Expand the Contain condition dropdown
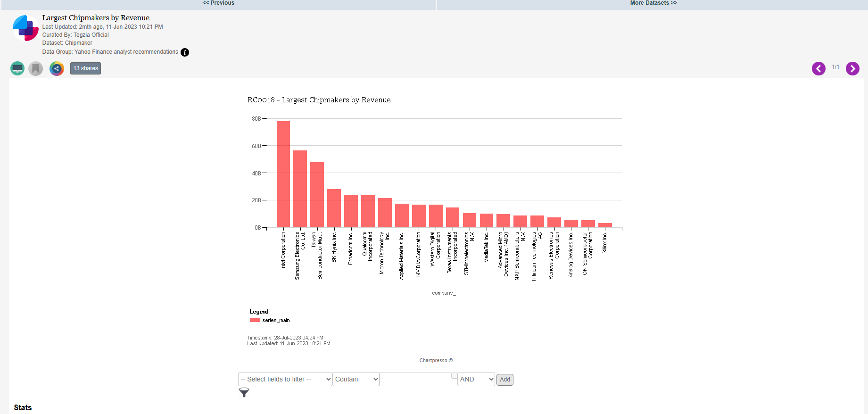The width and height of the screenshot is (868, 414). 356,379
